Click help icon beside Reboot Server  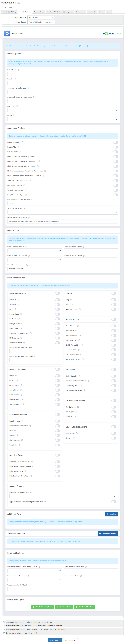[78, 326]
